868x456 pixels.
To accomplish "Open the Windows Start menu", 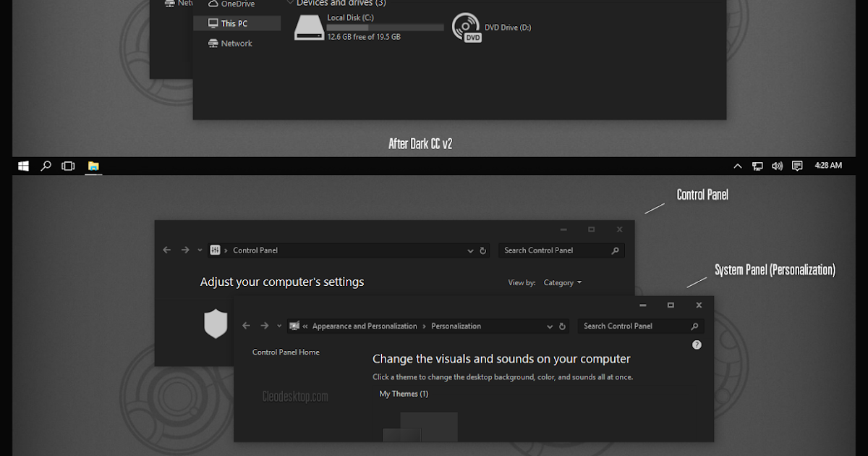I will point(23,166).
